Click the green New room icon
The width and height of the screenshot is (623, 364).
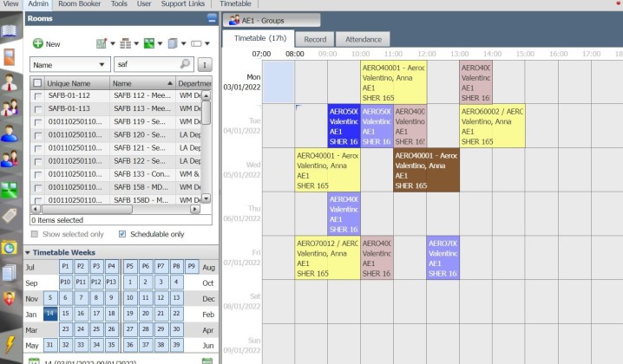tap(38, 43)
